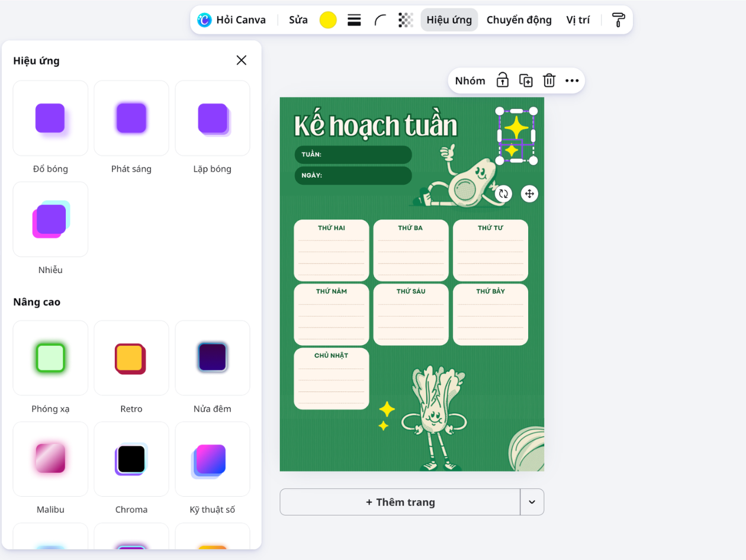Select the THỨ TƯ day box

tap(490, 250)
